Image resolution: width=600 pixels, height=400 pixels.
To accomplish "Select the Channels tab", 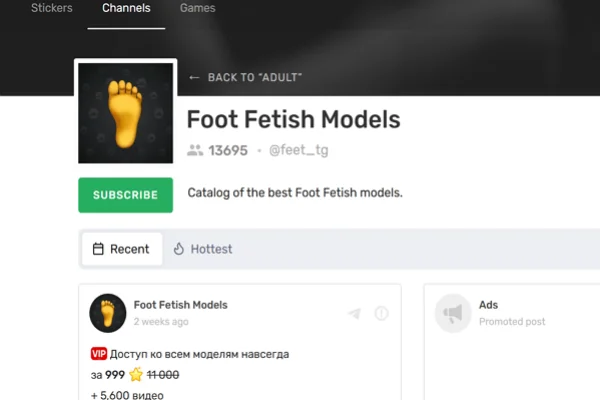I will 126,8.
